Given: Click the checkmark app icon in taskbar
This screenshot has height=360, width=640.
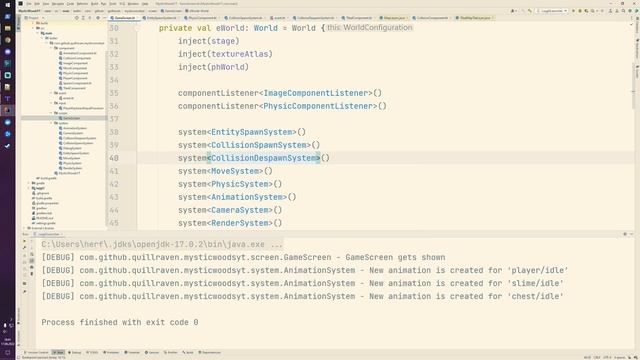Looking at the screenshot, I should 7,146.
